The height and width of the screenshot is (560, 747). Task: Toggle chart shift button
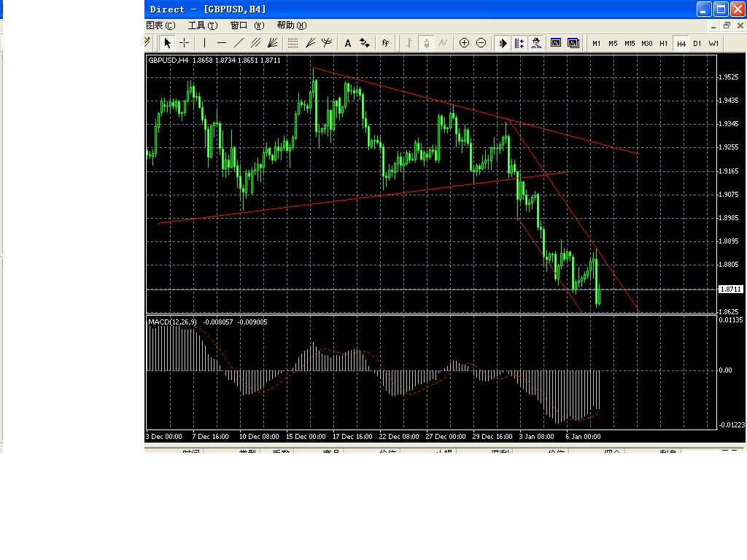(519, 43)
